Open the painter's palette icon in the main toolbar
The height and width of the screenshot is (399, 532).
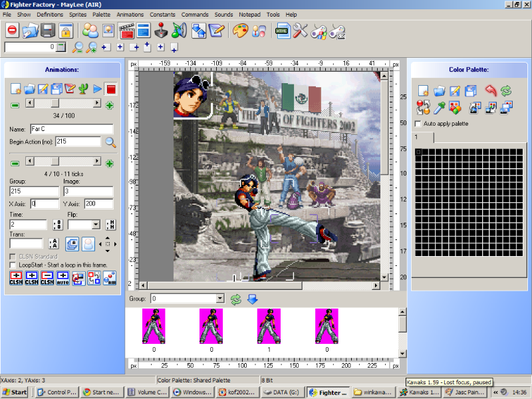(240, 31)
